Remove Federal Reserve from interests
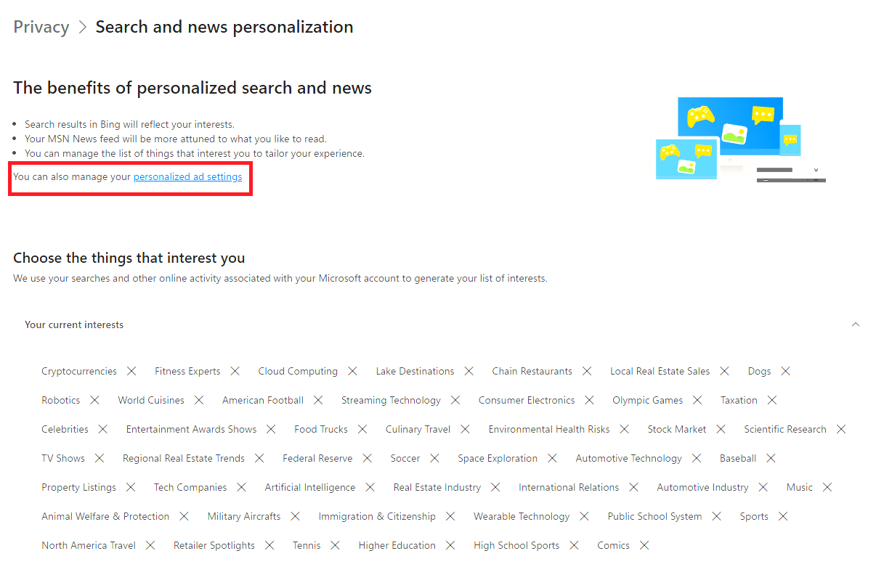884x588 pixels. pyautogui.click(x=367, y=458)
